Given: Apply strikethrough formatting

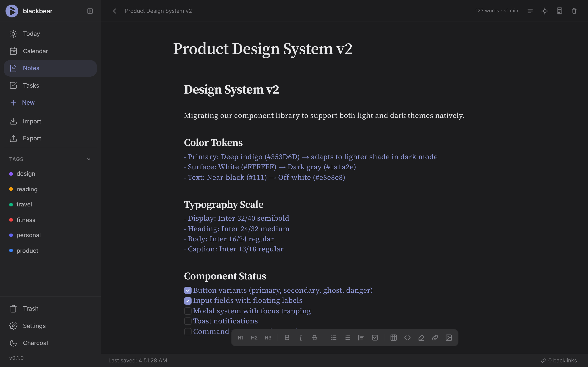Looking at the screenshot, I should pyautogui.click(x=314, y=337).
